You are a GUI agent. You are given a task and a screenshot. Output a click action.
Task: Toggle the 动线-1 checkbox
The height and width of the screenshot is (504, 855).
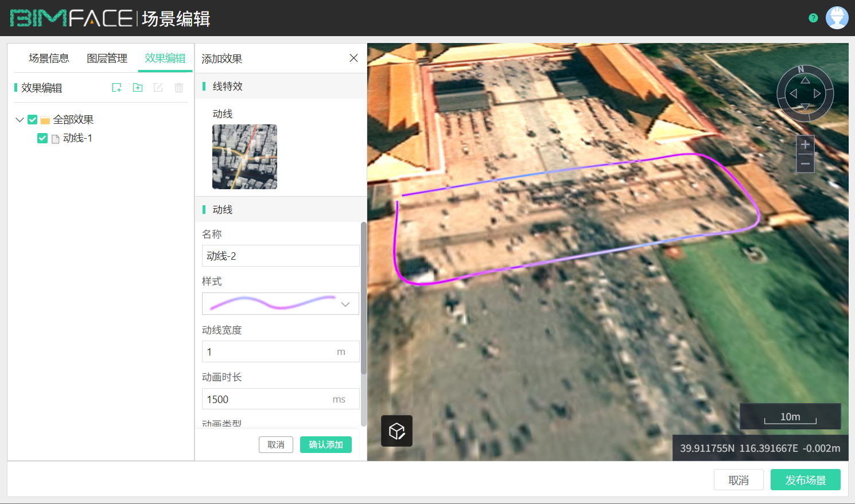point(42,138)
